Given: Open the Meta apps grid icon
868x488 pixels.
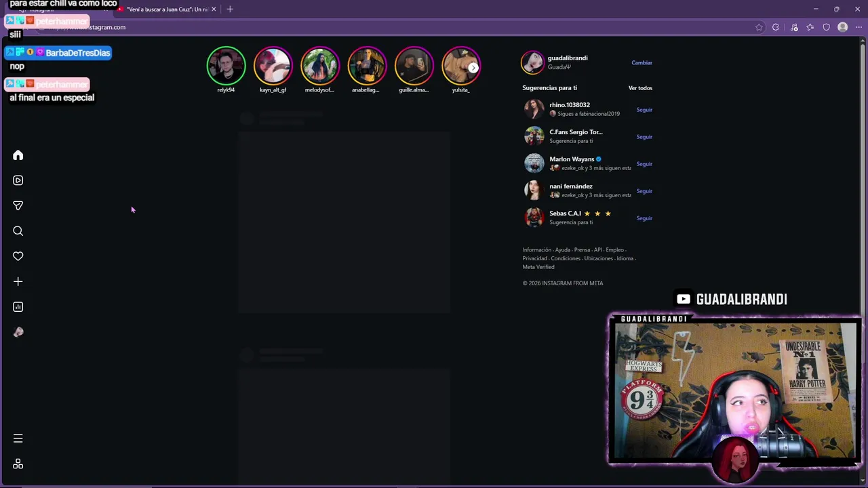Looking at the screenshot, I should pos(18,464).
